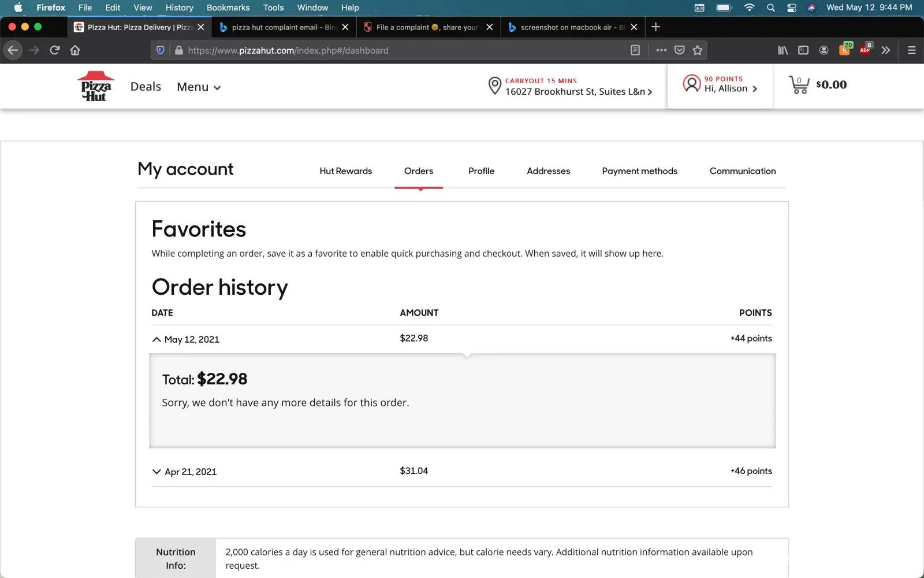The height and width of the screenshot is (578, 924).
Task: Open Bookmarks in the macOS menu bar
Action: pos(228,8)
